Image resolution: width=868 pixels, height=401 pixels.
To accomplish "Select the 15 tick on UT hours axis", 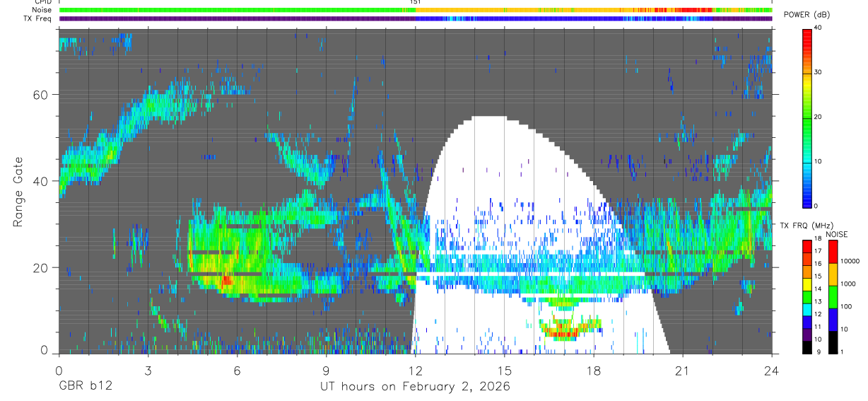I will click(505, 370).
